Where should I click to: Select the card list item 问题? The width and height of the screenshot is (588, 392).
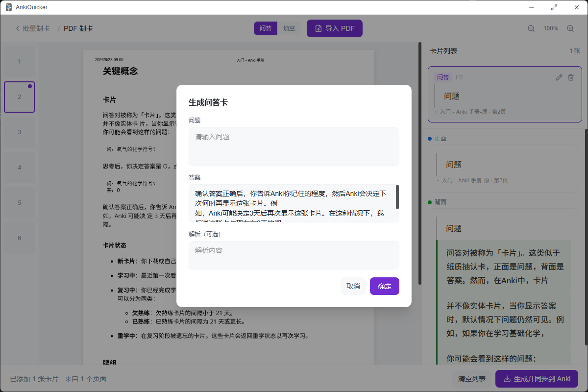tap(505, 94)
